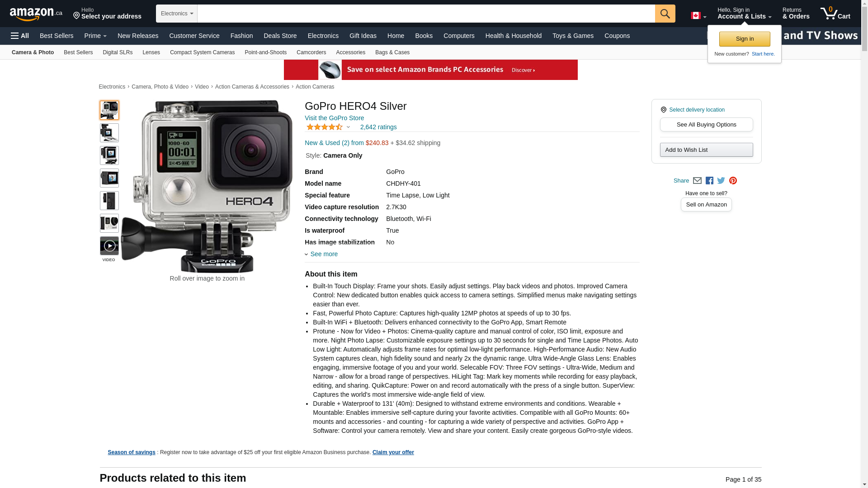The width and height of the screenshot is (868, 488).
Task: Share product on Pinterest
Action: 733,181
